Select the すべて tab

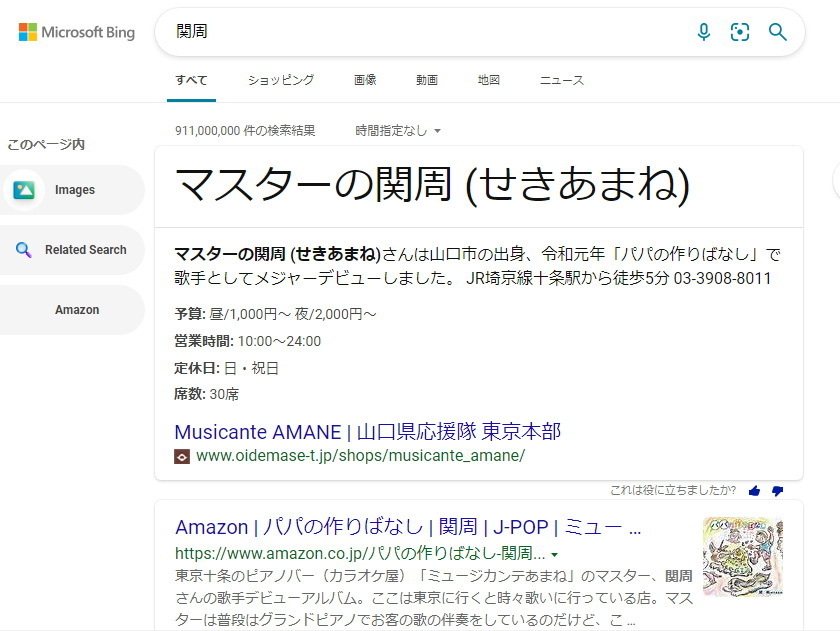(x=191, y=80)
